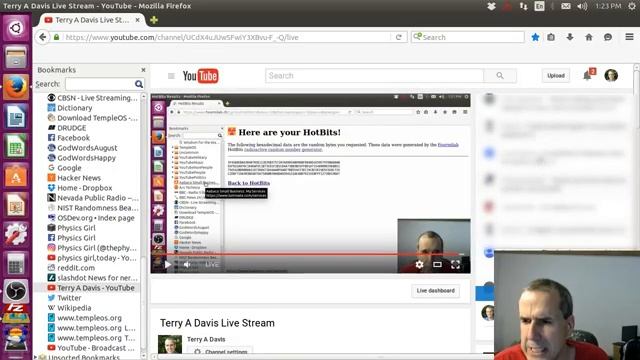Open the CBSN - Live Streaming bookmark
The width and height of the screenshot is (640, 360).
tap(93, 98)
